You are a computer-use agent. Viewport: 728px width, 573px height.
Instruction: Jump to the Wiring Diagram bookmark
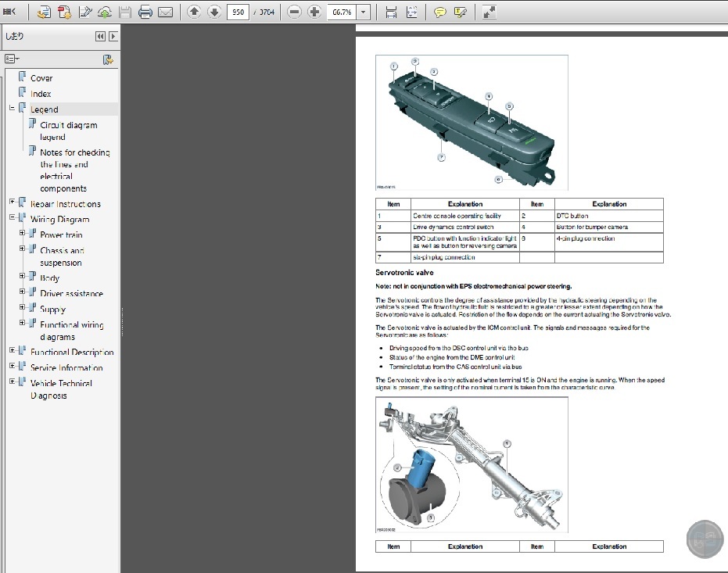pyautogui.click(x=60, y=220)
